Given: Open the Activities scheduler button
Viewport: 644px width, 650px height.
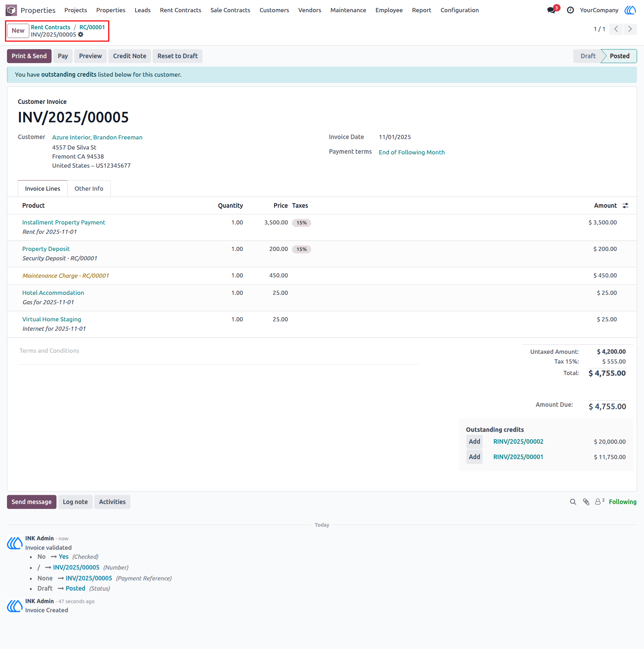Looking at the screenshot, I should (x=112, y=502).
